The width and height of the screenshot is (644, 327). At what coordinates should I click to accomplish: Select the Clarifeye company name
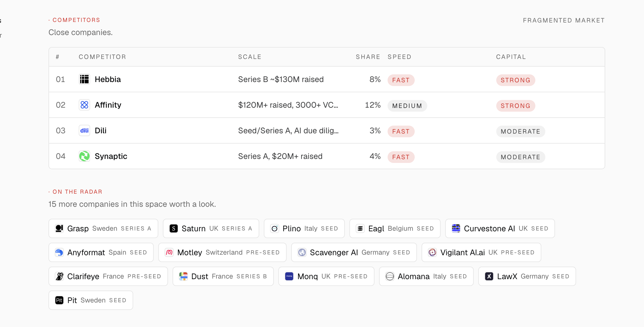coord(83,276)
